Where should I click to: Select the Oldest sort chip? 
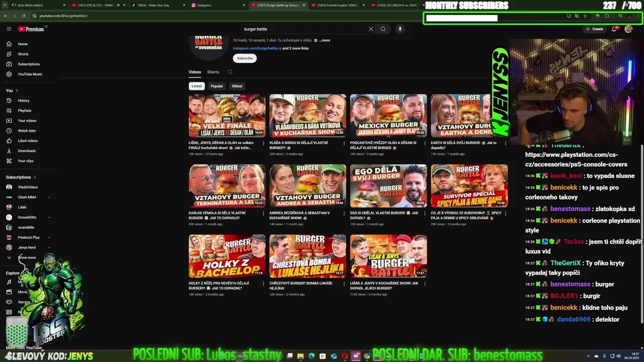click(237, 86)
